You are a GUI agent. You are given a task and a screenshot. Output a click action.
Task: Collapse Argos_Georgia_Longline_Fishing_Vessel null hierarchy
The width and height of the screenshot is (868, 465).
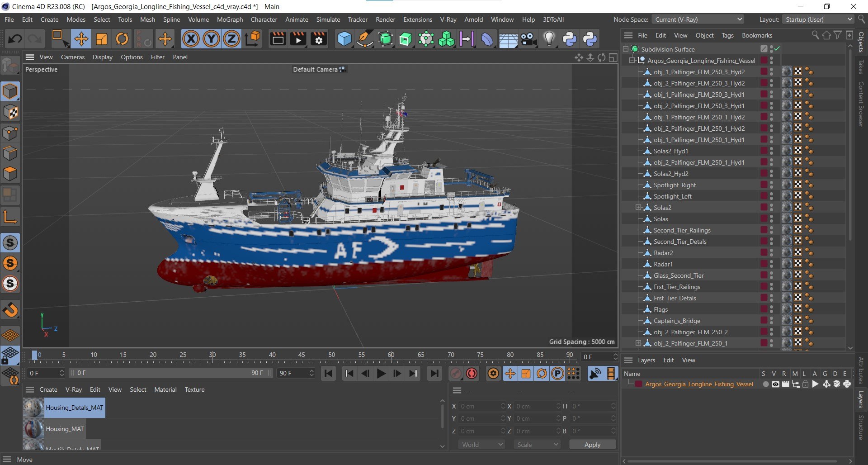[632, 60]
